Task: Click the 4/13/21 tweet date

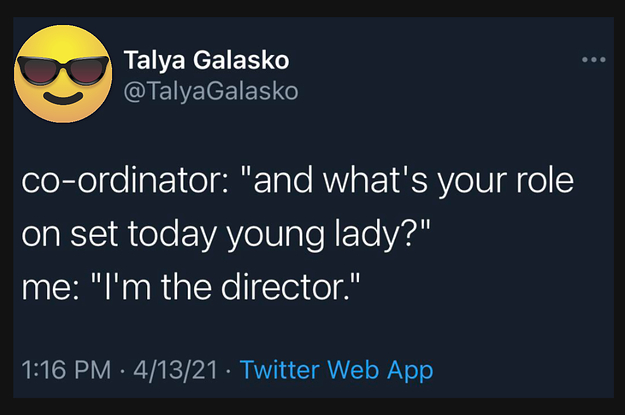Action: pyautogui.click(x=180, y=370)
